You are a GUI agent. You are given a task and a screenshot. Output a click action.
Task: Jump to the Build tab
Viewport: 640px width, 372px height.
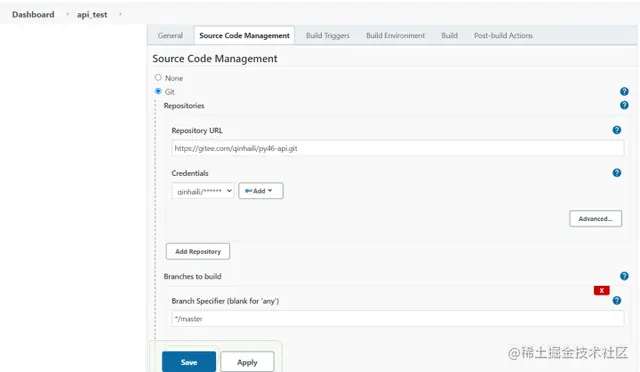pos(449,36)
